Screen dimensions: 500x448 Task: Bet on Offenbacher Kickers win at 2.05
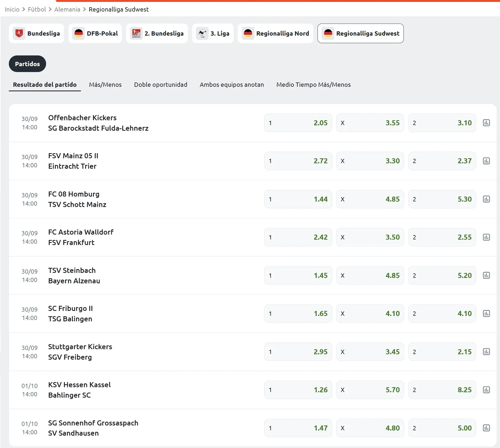pos(298,123)
